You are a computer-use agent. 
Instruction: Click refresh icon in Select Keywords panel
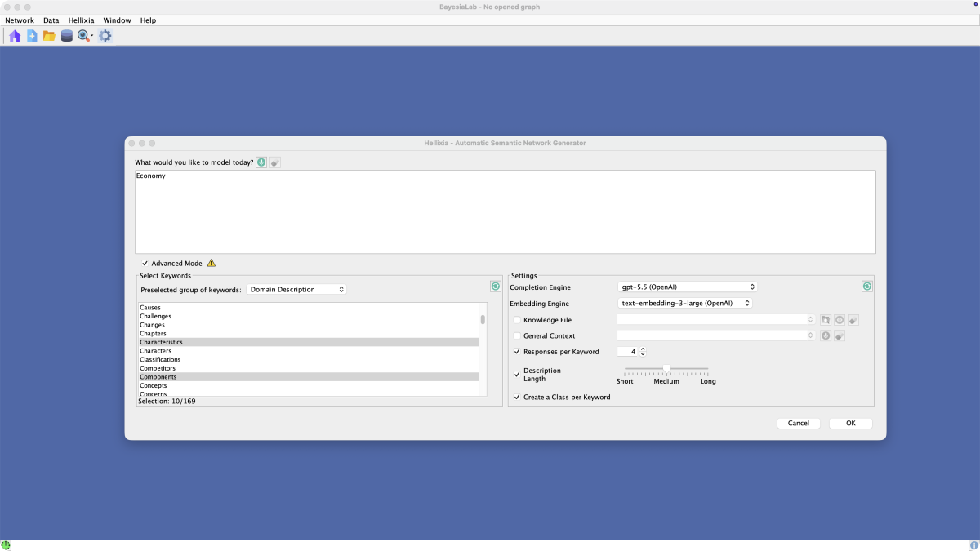tap(496, 287)
